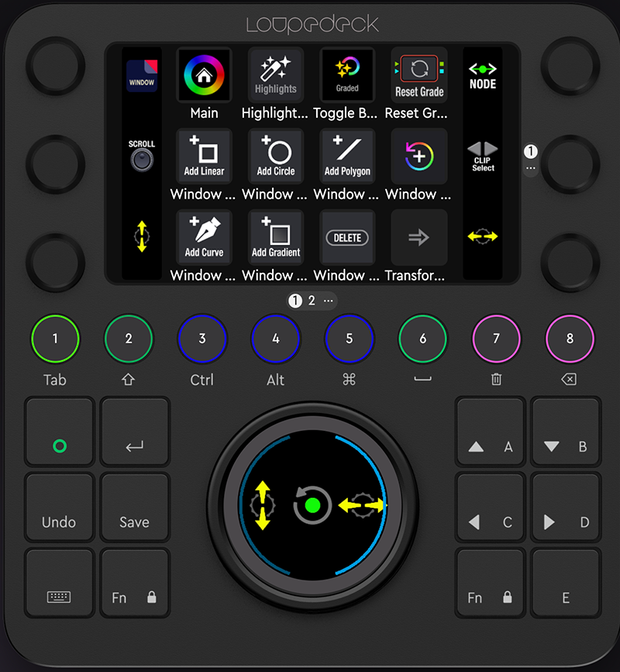The width and height of the screenshot is (620, 672).
Task: Toggle Bypass with the Graded icon
Action: coord(346,75)
